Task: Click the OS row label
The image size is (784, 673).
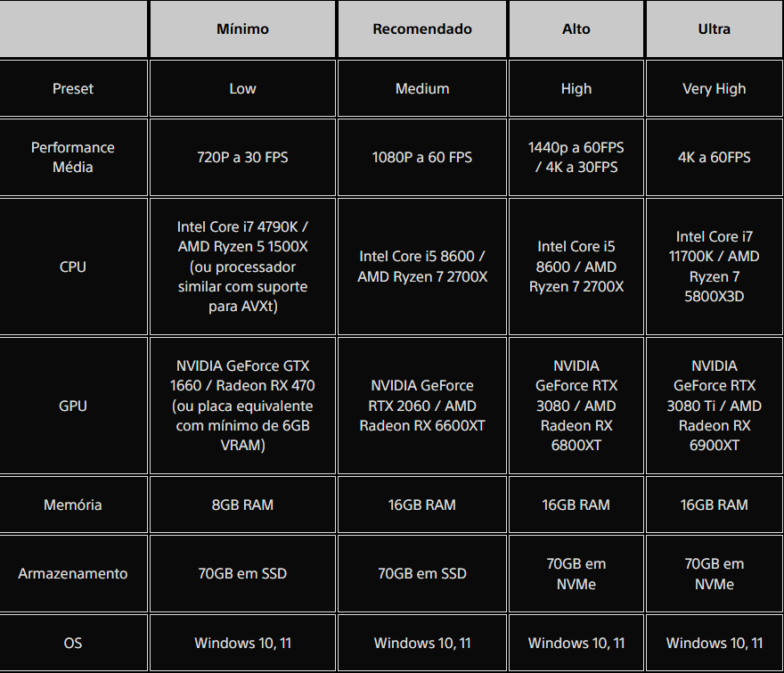Action: 73,643
